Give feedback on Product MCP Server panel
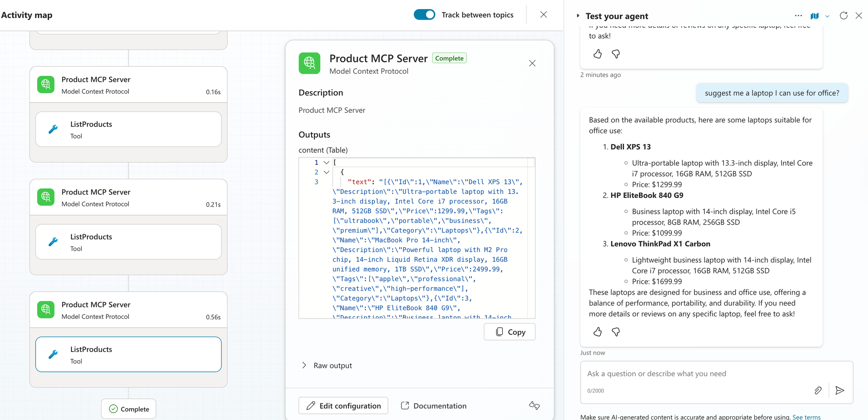The width and height of the screenshot is (868, 420). coord(534,406)
